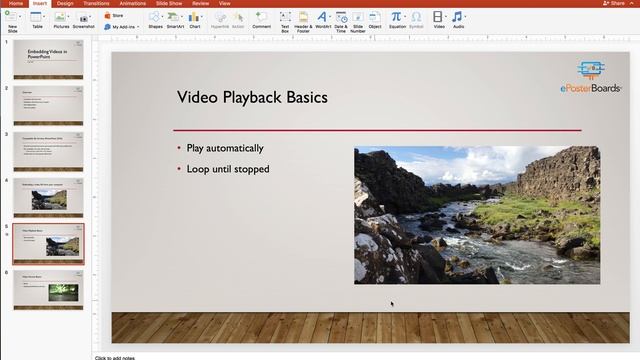Viewport: 640px width, 360px height.
Task: Click the Audio music note icon
Action: click(x=457, y=17)
